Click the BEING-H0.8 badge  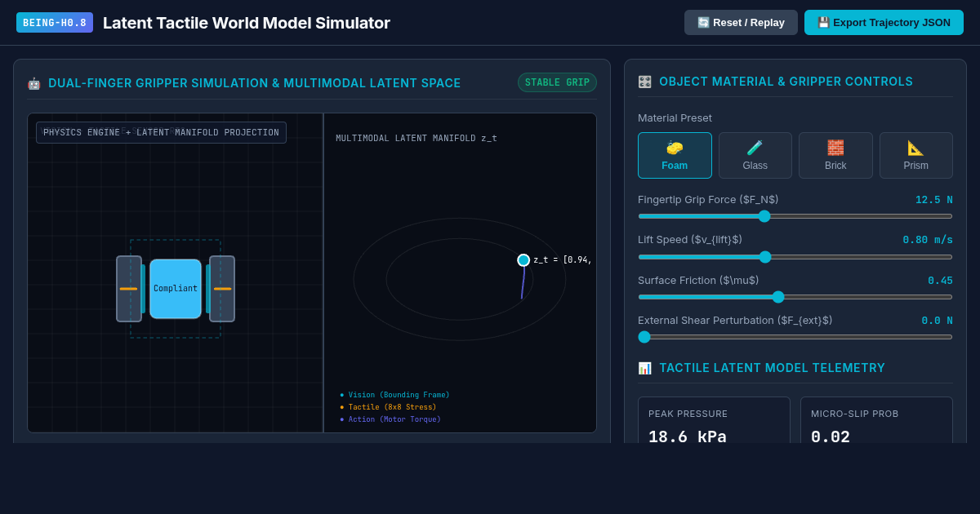click(x=55, y=23)
